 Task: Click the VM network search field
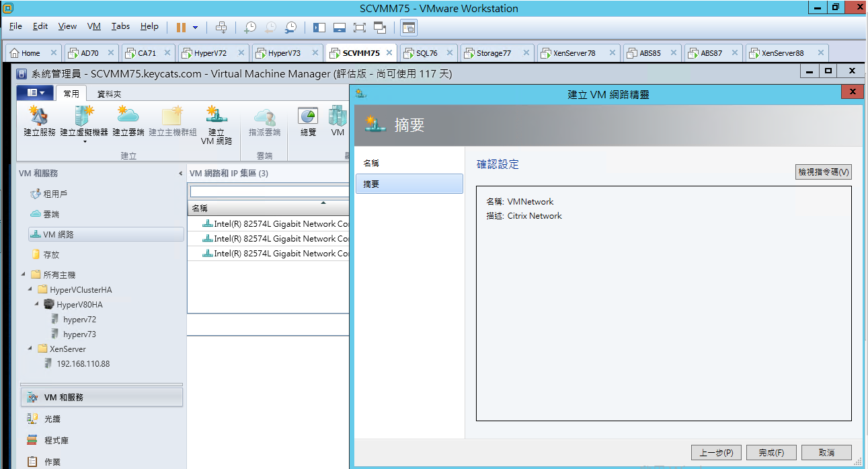click(269, 192)
